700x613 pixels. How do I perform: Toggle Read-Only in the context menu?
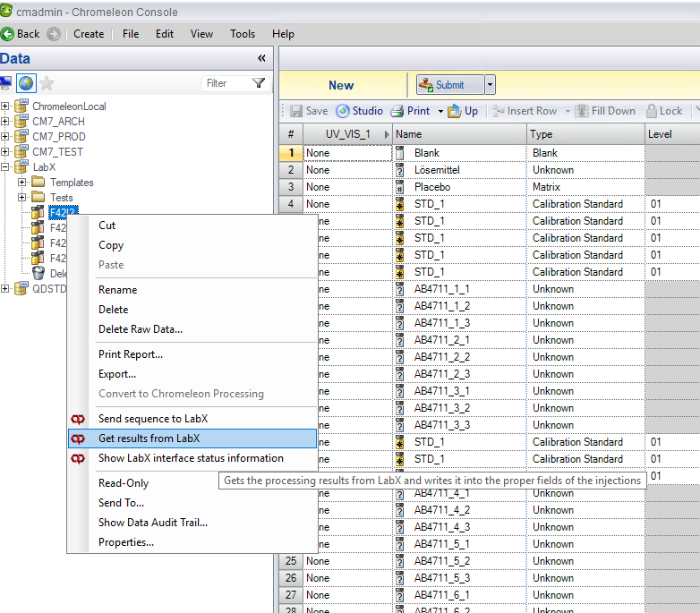(192, 483)
